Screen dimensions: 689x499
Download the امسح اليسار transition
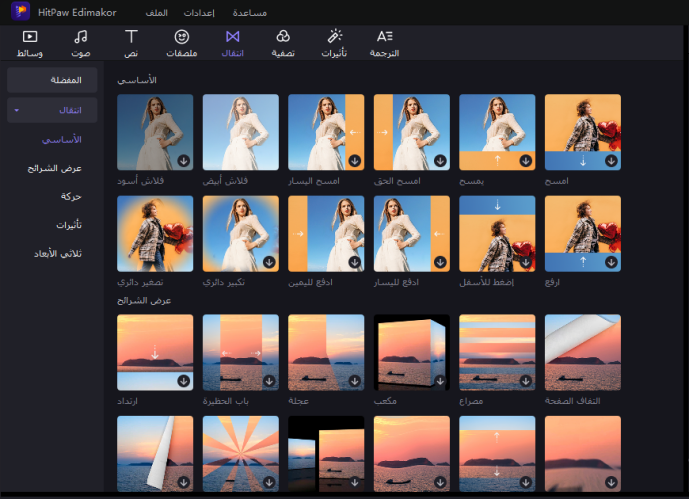[x=355, y=161]
